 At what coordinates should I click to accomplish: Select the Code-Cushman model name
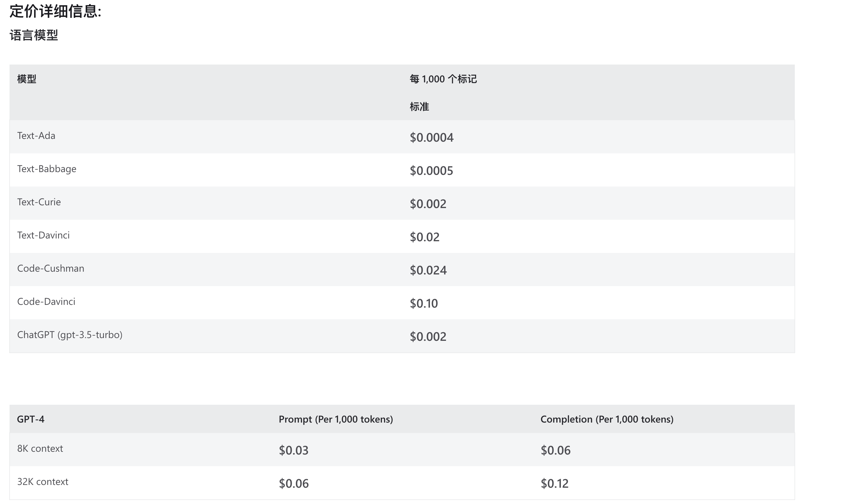(51, 268)
